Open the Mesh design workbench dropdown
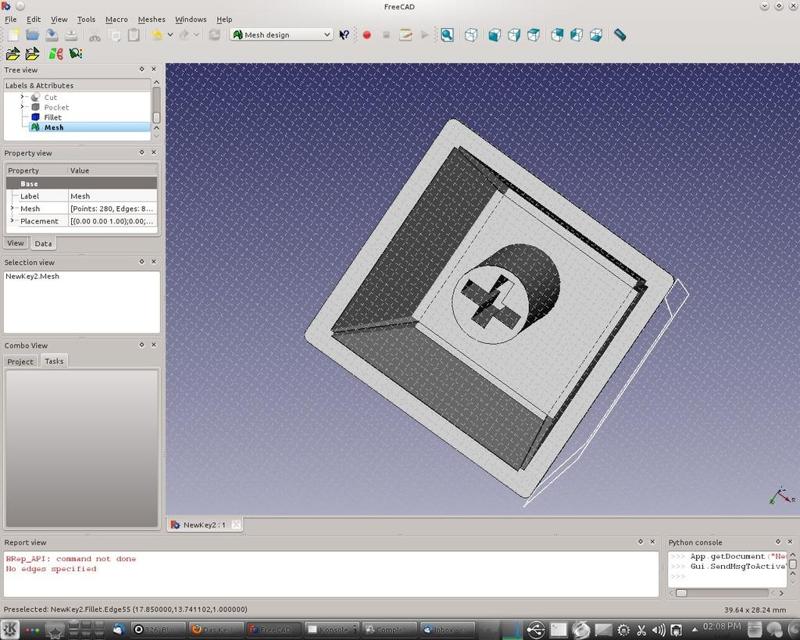The width and height of the screenshot is (800, 640). [281, 35]
